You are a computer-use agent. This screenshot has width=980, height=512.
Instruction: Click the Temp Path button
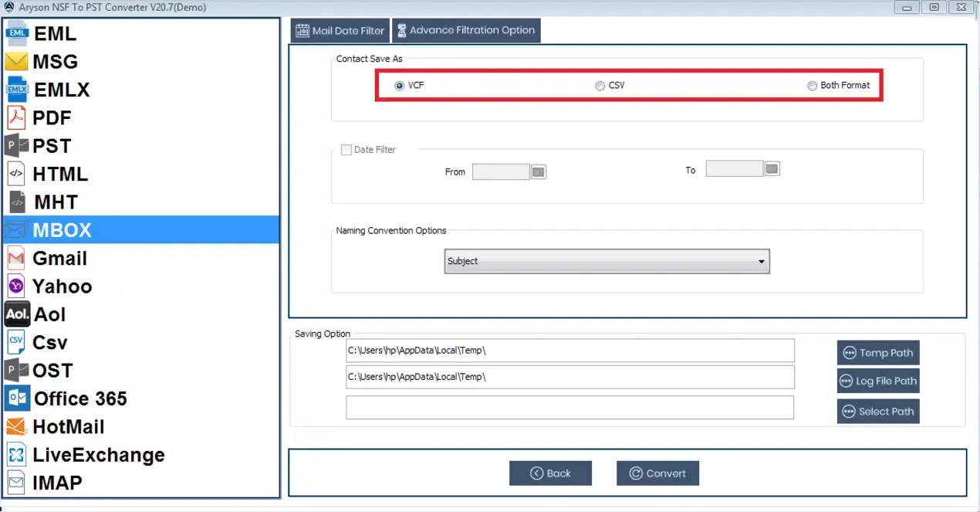pyautogui.click(x=878, y=353)
